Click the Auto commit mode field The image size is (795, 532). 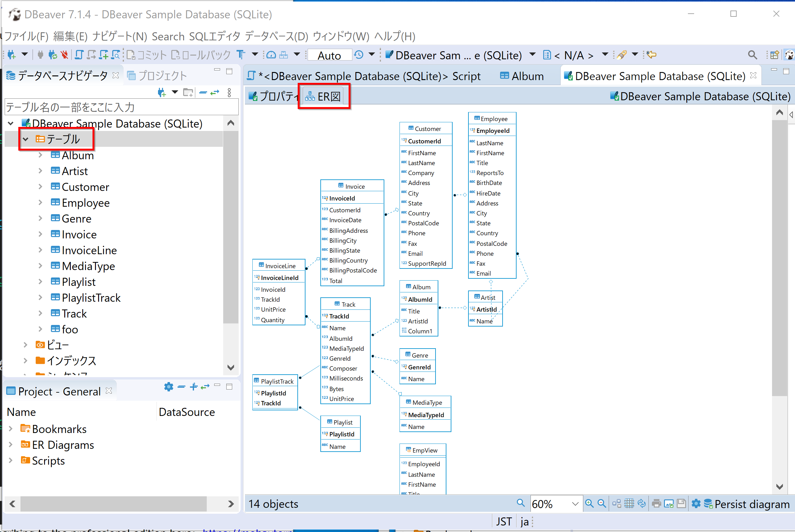[x=329, y=55]
